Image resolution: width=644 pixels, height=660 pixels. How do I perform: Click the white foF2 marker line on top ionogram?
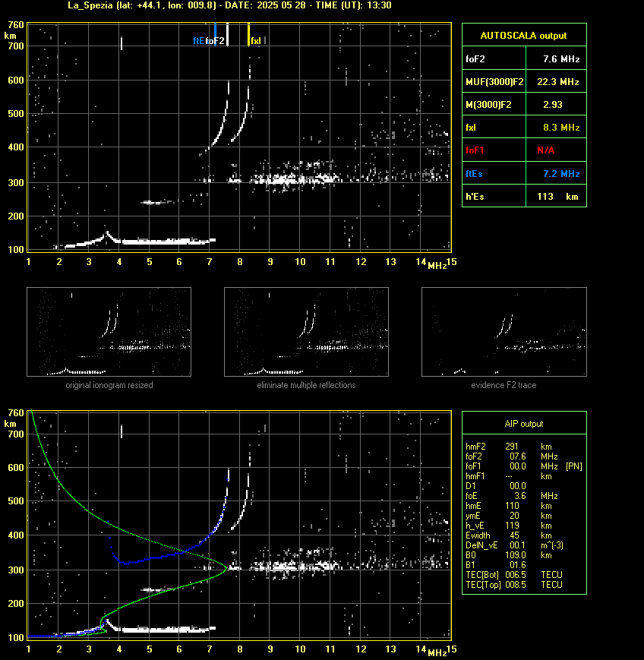(x=227, y=34)
